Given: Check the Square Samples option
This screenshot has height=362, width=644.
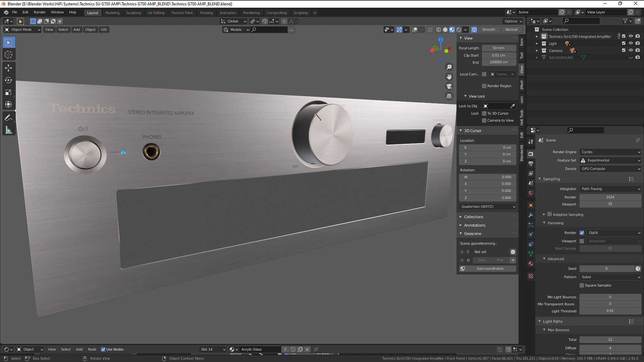Looking at the screenshot, I should click(x=582, y=285).
